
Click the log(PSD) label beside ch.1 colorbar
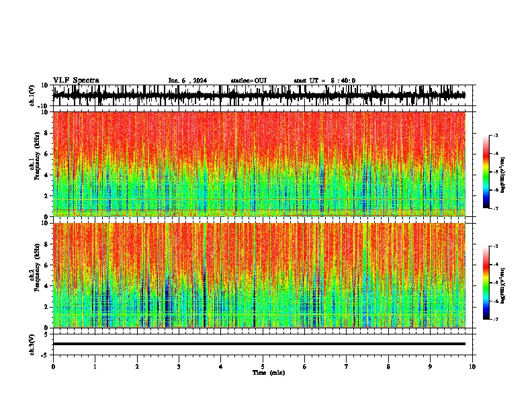(503, 175)
